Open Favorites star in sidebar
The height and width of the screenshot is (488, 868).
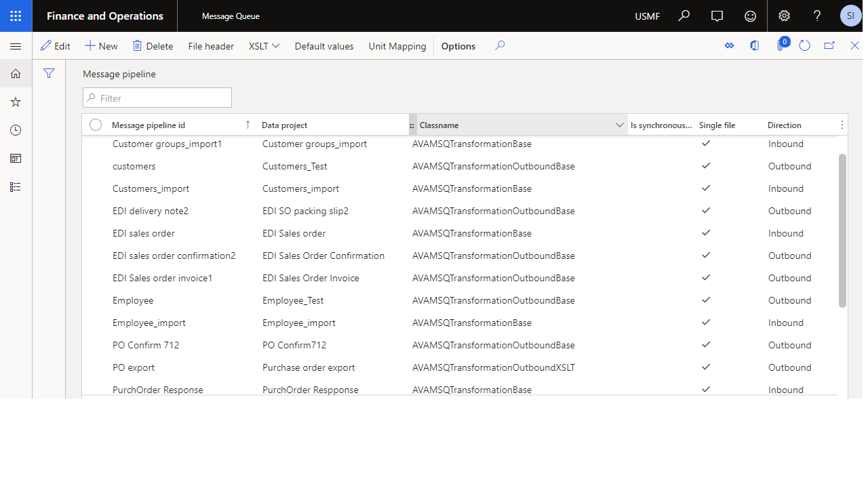(x=16, y=102)
